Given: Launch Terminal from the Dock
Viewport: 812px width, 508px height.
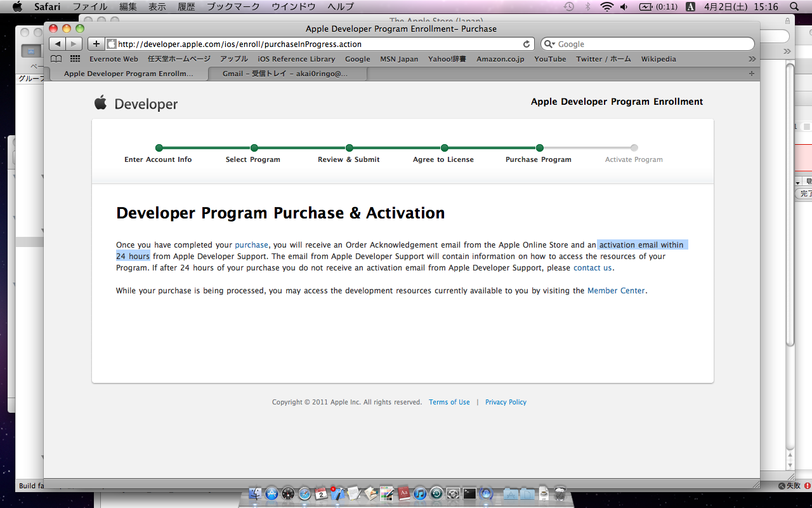Looking at the screenshot, I should (x=469, y=493).
